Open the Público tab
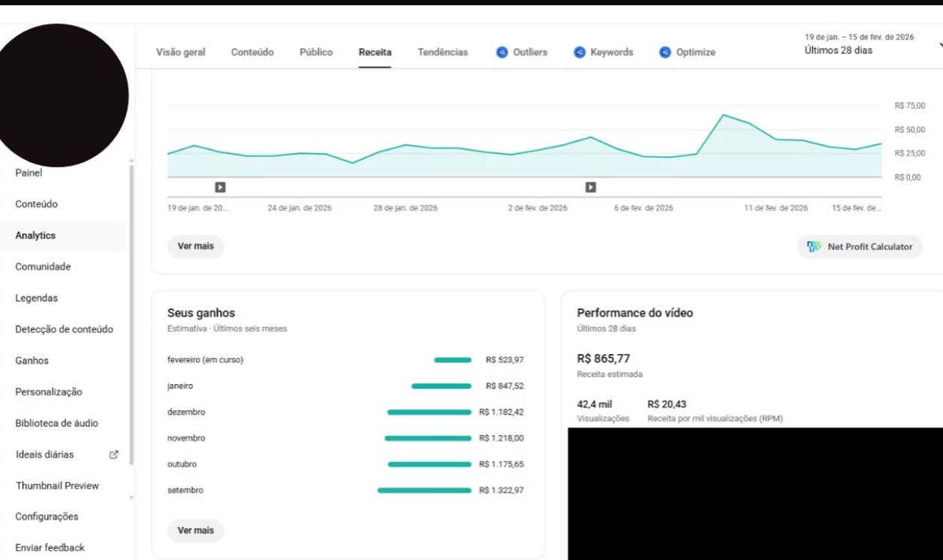This screenshot has height=560, width=943. (316, 52)
